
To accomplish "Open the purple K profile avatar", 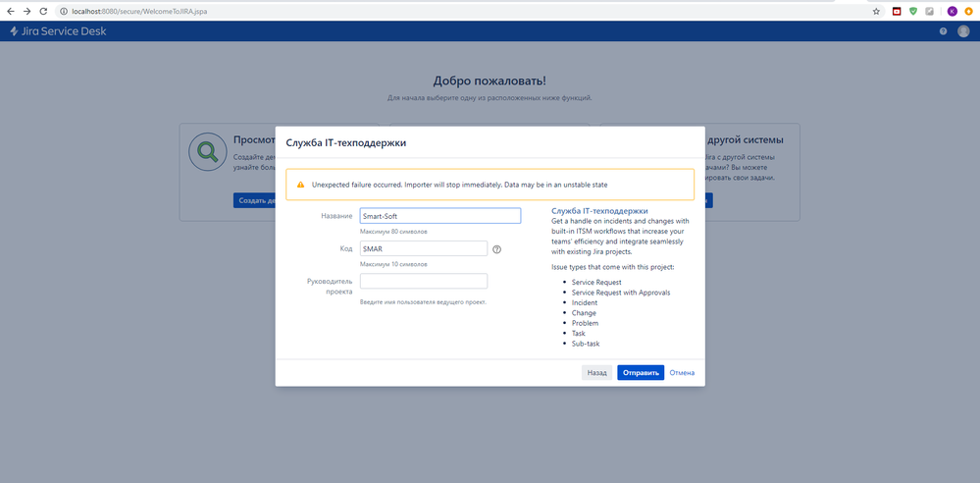I will point(952,11).
